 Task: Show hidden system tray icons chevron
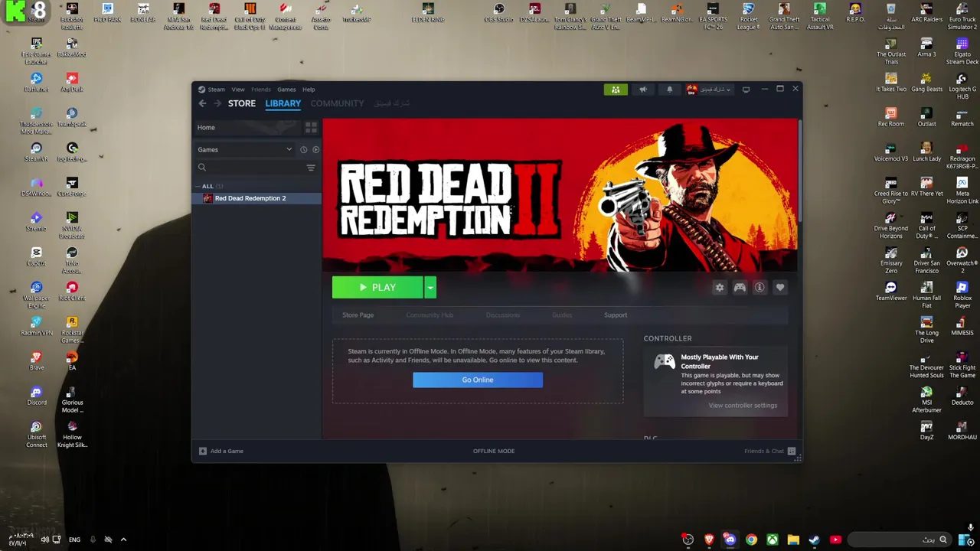click(x=123, y=540)
